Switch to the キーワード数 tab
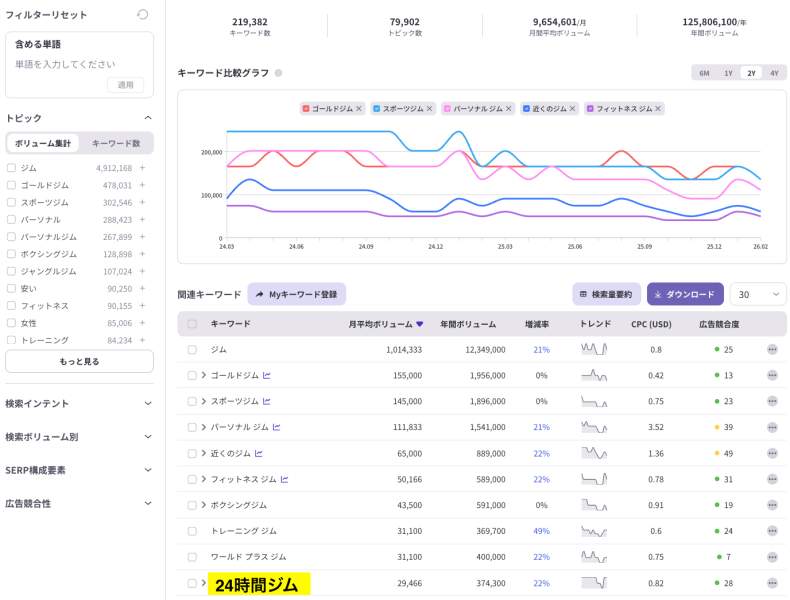The image size is (790, 600). (116, 144)
